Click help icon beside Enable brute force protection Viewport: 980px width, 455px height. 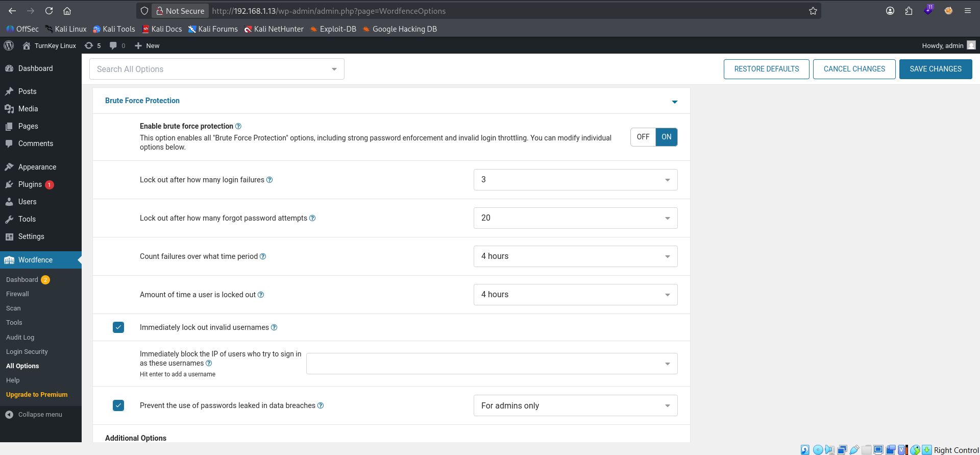point(238,126)
